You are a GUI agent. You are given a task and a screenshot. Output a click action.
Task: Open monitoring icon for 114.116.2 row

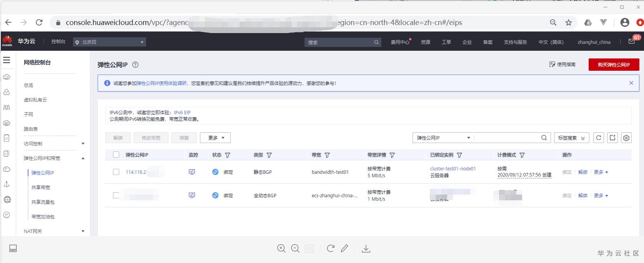(192, 172)
